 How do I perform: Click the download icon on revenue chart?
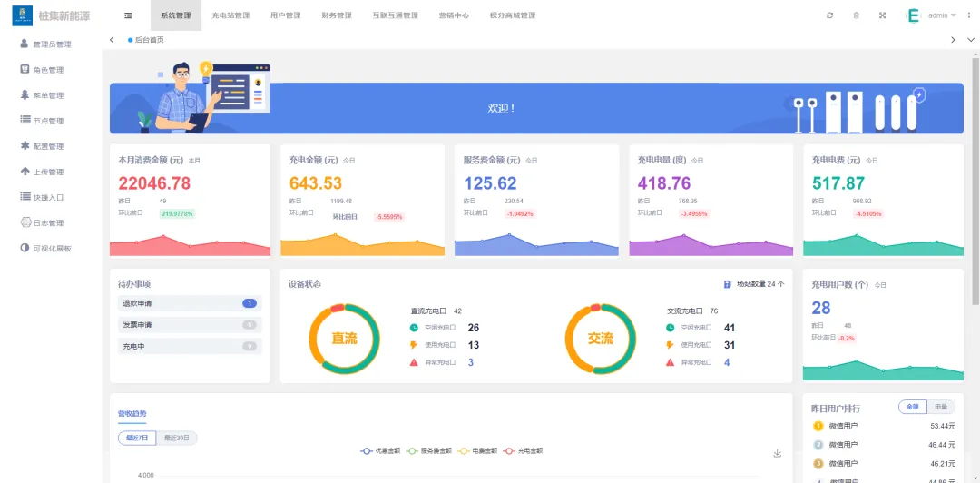[777, 453]
